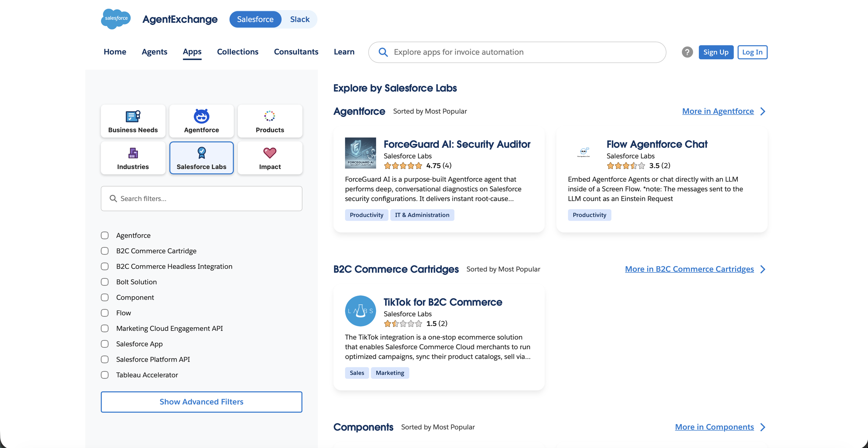Open the Apps nav tab

point(192,52)
